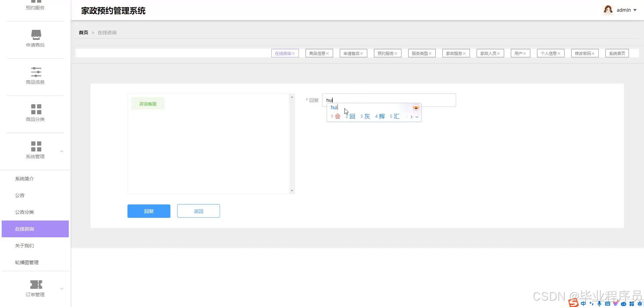Choose candidate 2 回

point(350,116)
